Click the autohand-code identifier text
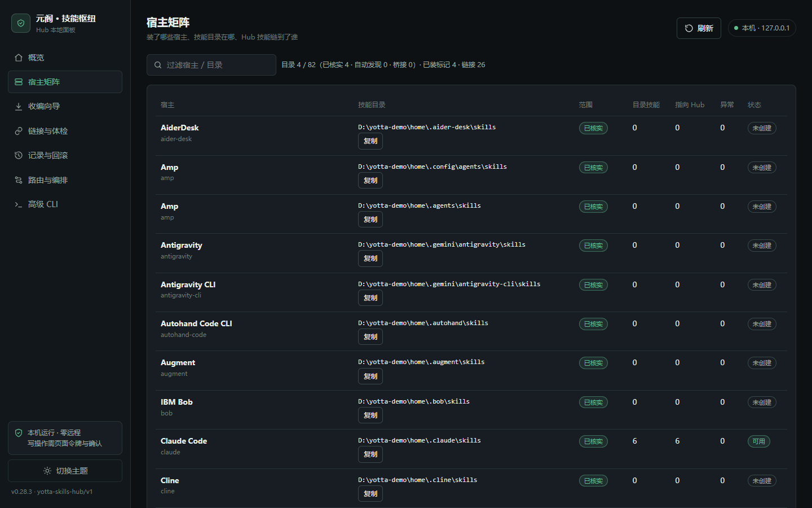The width and height of the screenshot is (812, 508). [183, 335]
